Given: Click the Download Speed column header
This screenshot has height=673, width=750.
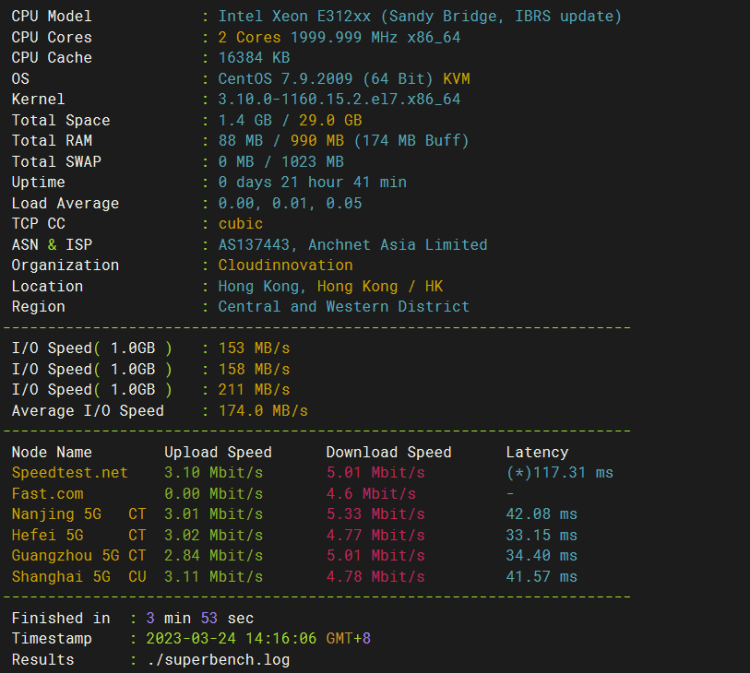Looking at the screenshot, I should (x=388, y=452).
